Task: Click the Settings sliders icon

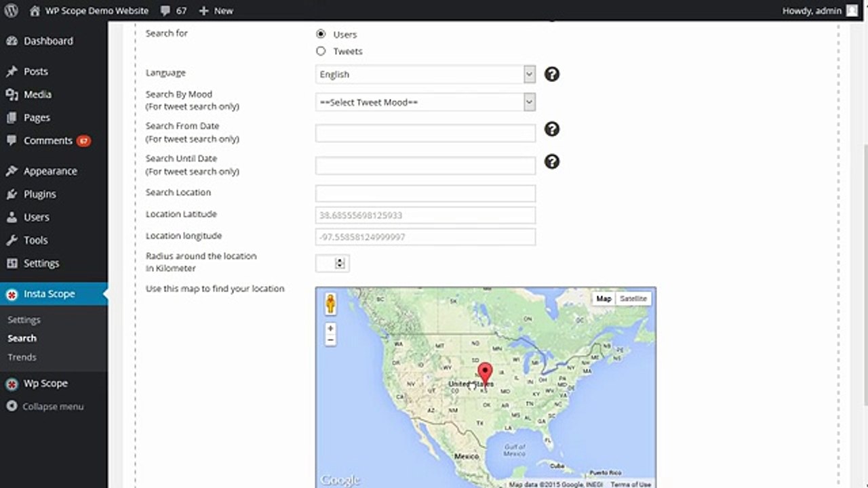Action: click(x=12, y=263)
